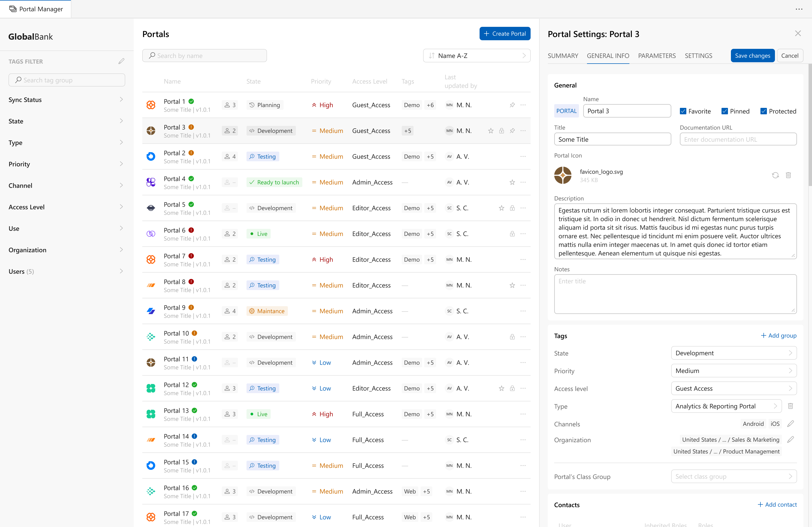This screenshot has width=812, height=527.
Task: Switch to the Parameters tab
Action: (657, 56)
